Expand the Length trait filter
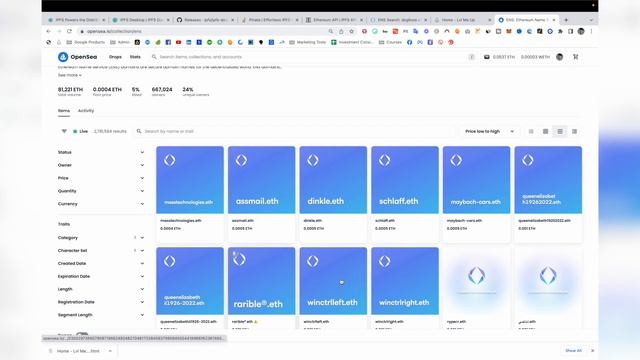Image resolution: width=640 pixels, height=360 pixels. tap(101, 289)
